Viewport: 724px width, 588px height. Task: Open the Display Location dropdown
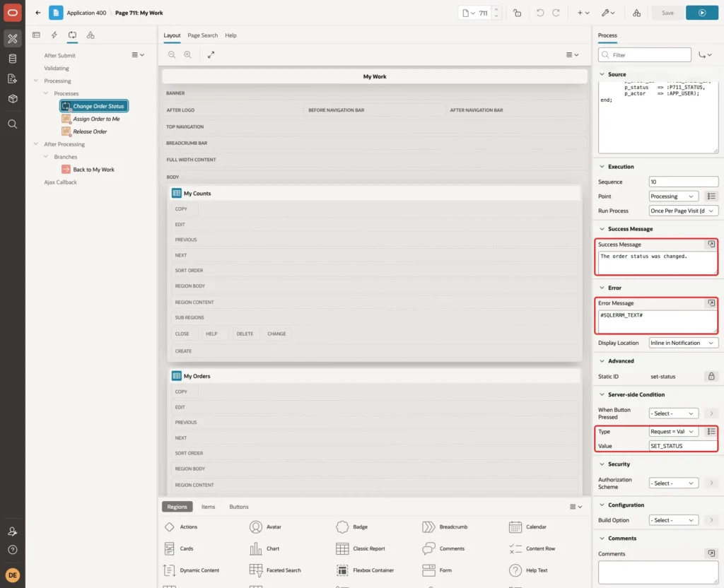pos(684,343)
